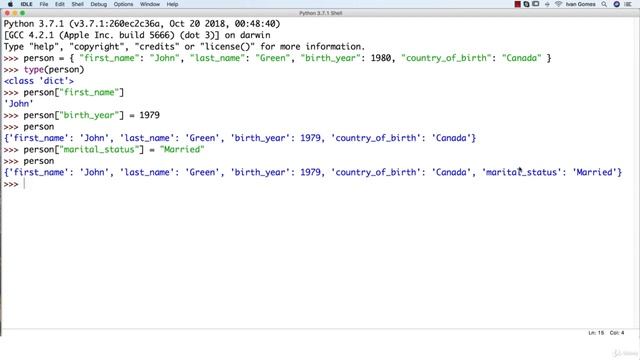Screen dimensions: 640x360
Task: Click the 1980 value in the assignment
Action: point(381,58)
